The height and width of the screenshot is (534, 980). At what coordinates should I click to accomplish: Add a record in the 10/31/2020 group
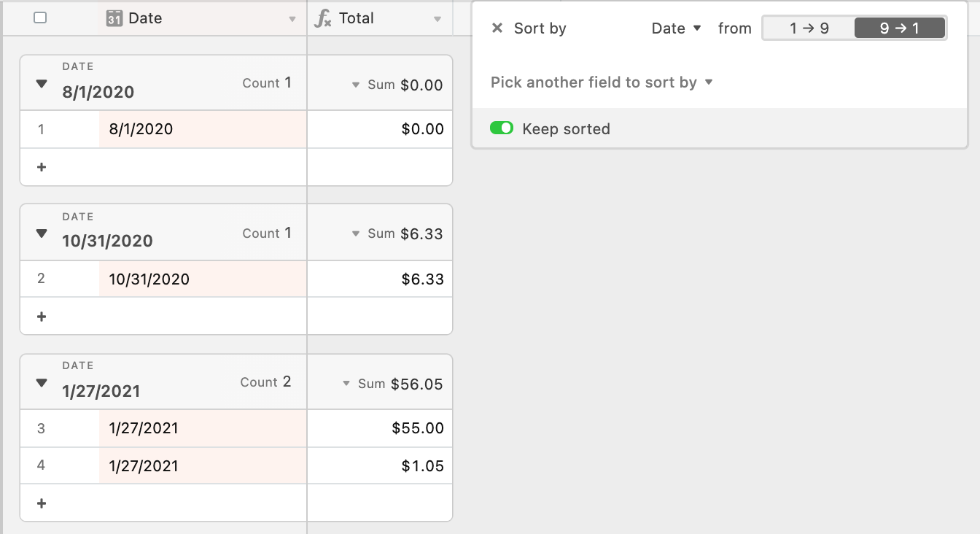[42, 317]
